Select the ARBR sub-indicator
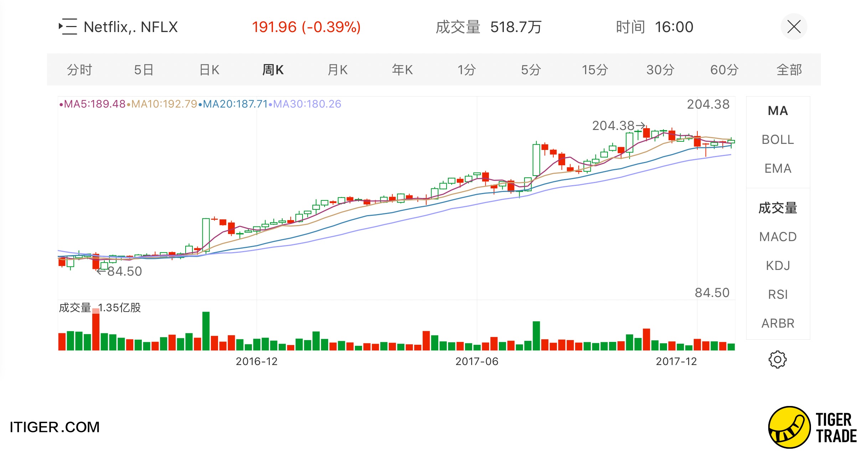The image size is (868, 453). [778, 323]
